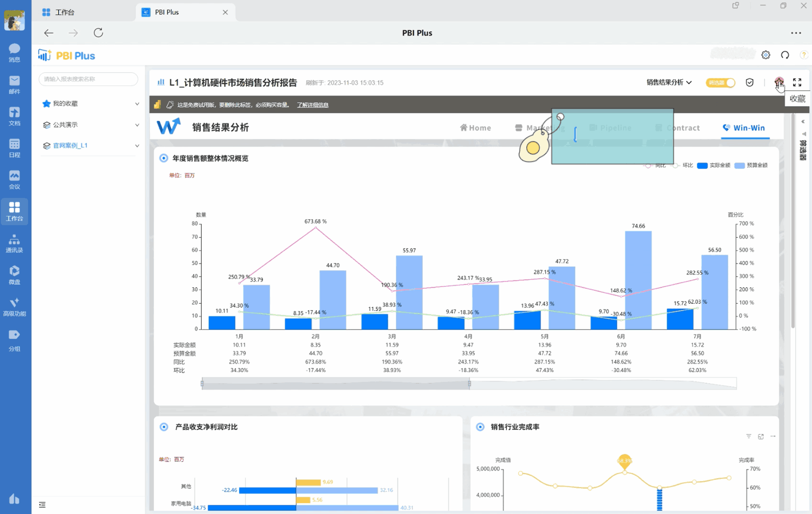
Task: Open more options on the 销售行业完成率 card
Action: click(773, 436)
